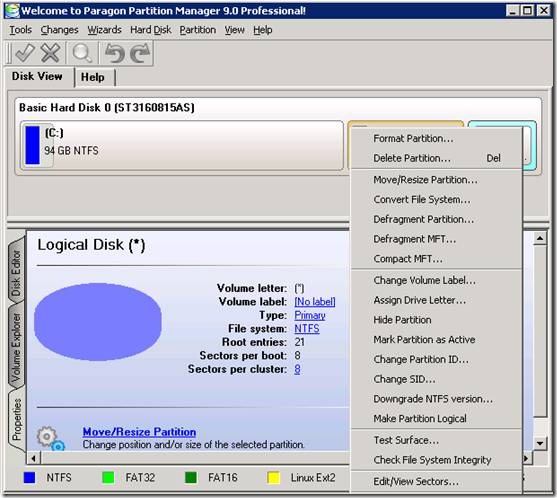Open the Volume Explorer side tab
The height and width of the screenshot is (498, 557).
coord(16,347)
